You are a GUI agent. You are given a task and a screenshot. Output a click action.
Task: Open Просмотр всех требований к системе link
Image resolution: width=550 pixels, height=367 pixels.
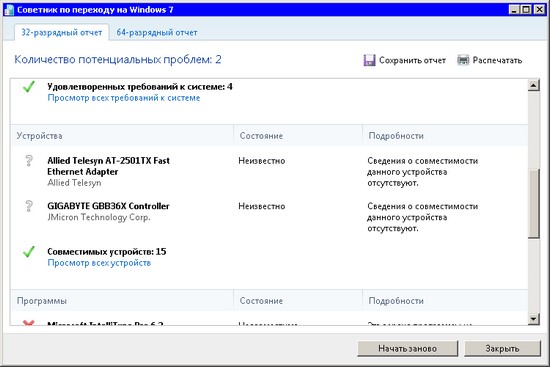pyautogui.click(x=124, y=98)
